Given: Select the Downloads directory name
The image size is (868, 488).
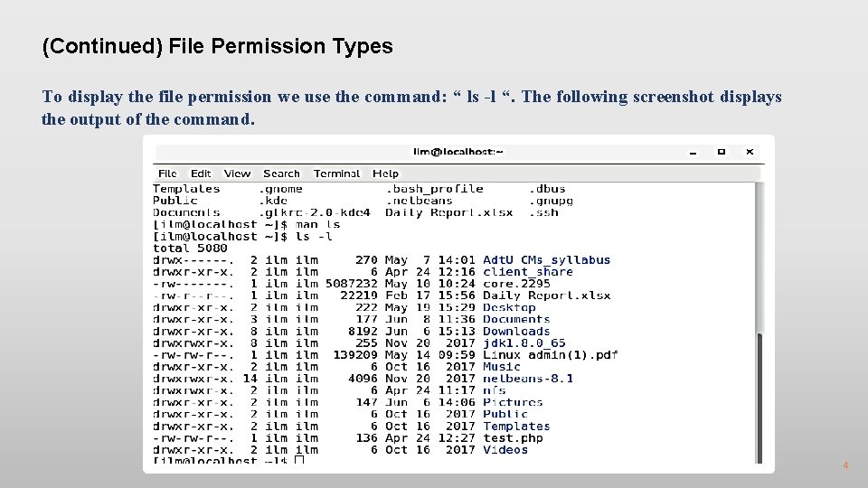Looking at the screenshot, I should tap(516, 332).
